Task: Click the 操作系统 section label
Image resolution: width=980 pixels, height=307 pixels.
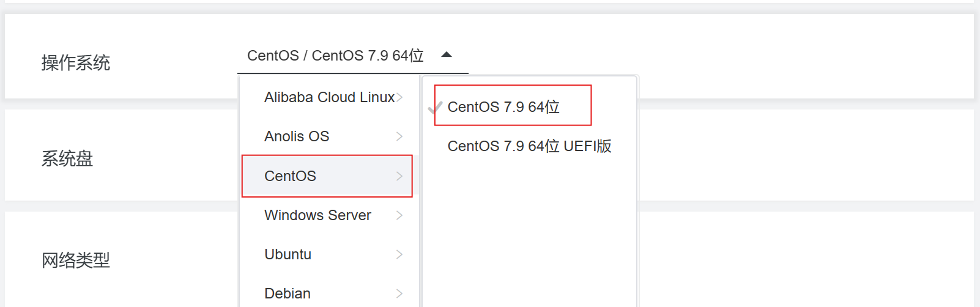Action: pyautogui.click(x=76, y=62)
